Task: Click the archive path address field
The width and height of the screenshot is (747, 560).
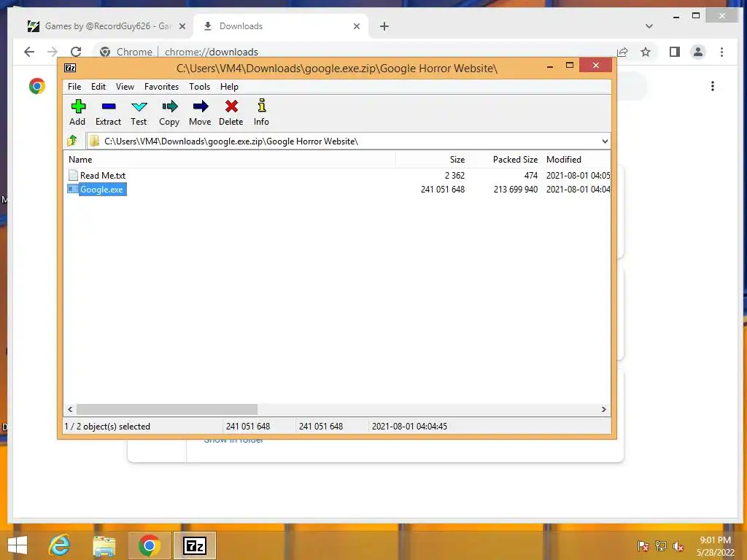Action: (343, 141)
